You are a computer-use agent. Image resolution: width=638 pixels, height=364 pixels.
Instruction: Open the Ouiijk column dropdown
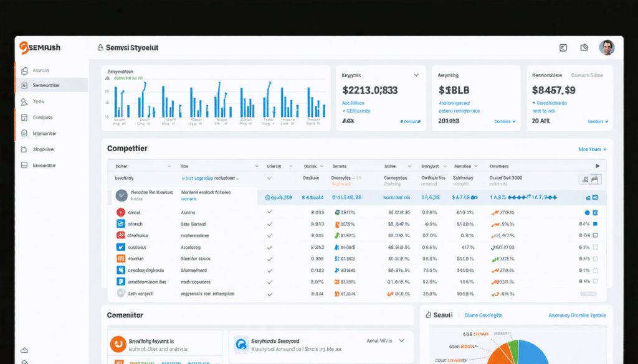pos(322,166)
